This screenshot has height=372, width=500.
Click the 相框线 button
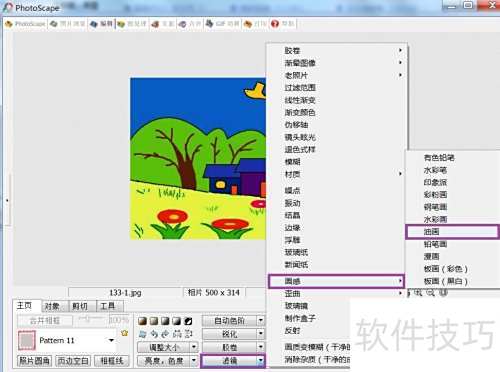pos(112,360)
